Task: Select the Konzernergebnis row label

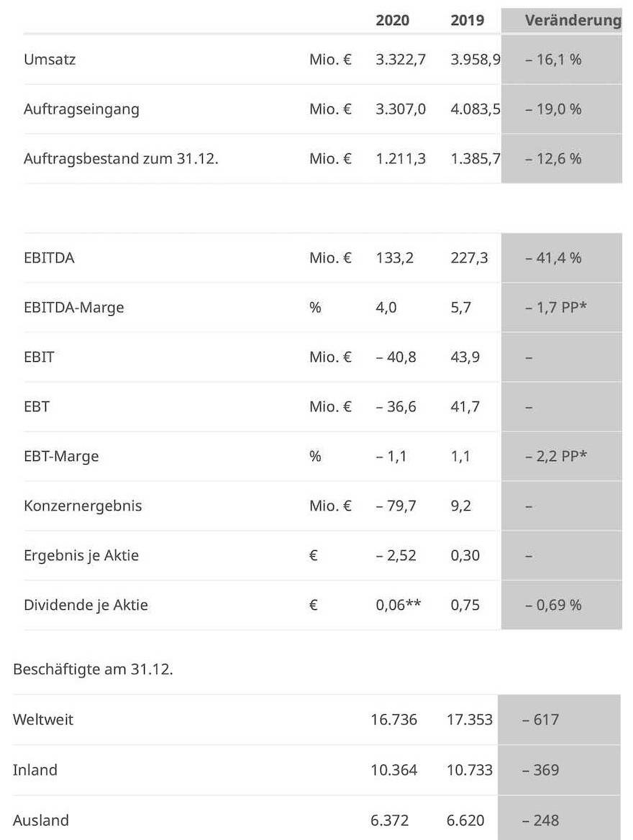Action: 83,506
